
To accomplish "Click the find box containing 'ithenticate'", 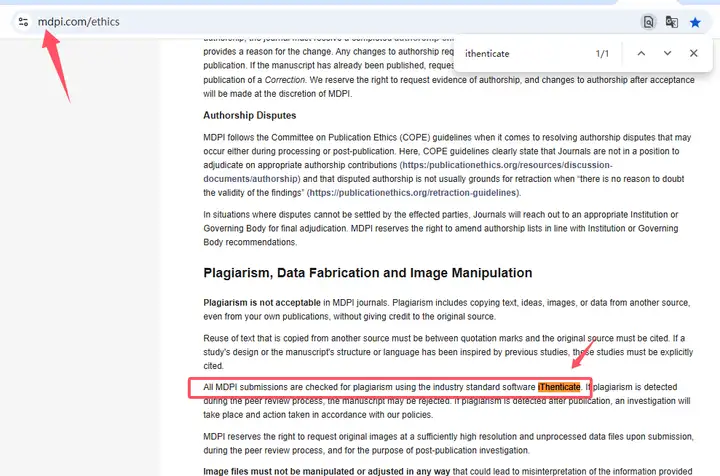I will (x=523, y=54).
